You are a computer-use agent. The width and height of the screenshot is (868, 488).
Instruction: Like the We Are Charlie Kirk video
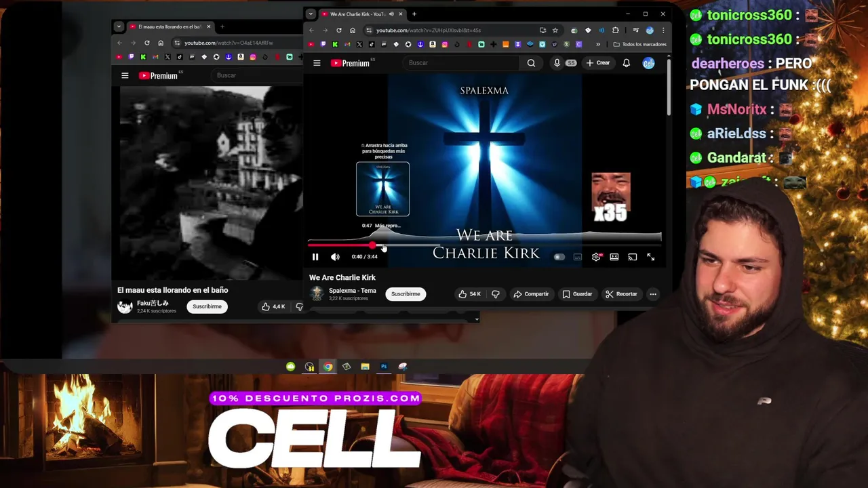point(469,294)
